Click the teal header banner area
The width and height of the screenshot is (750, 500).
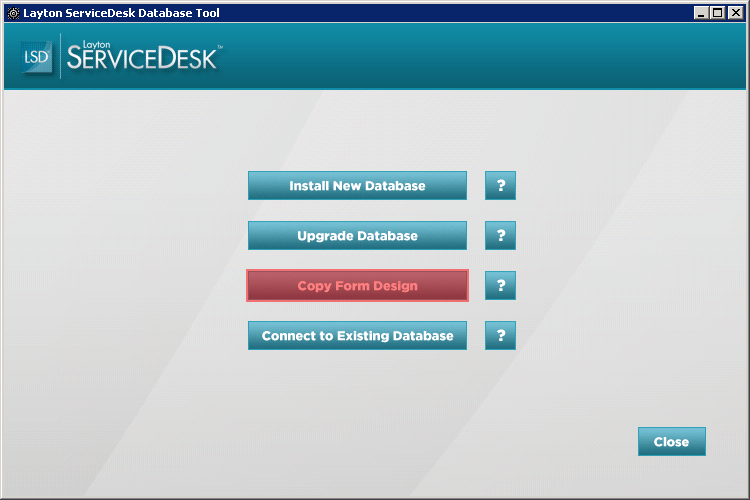(x=478, y=56)
